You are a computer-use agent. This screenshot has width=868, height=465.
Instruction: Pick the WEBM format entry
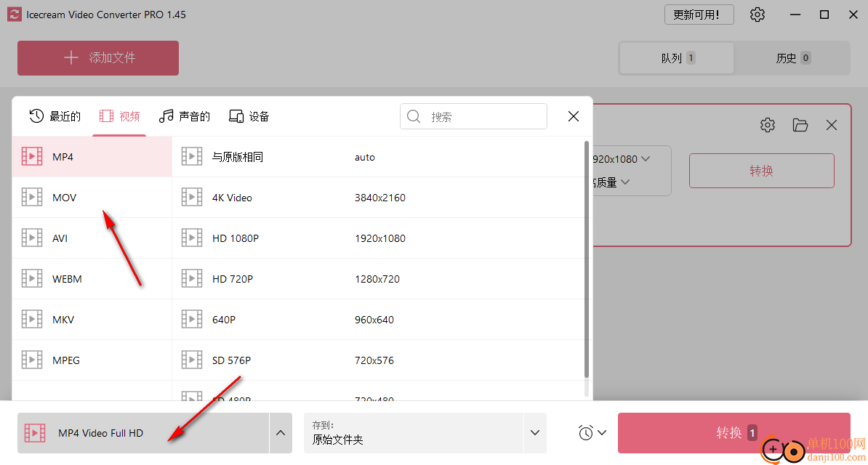(x=92, y=278)
